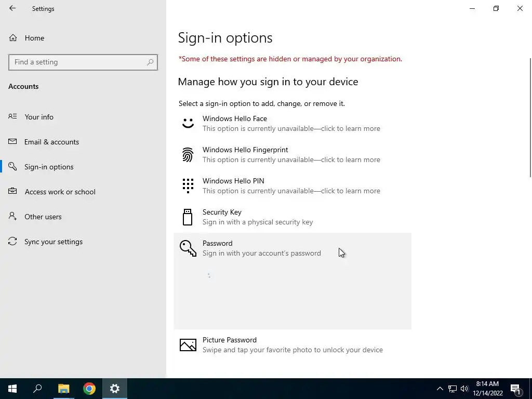Click the search magnifier in Find a setting
532x399 pixels.
pyautogui.click(x=150, y=62)
